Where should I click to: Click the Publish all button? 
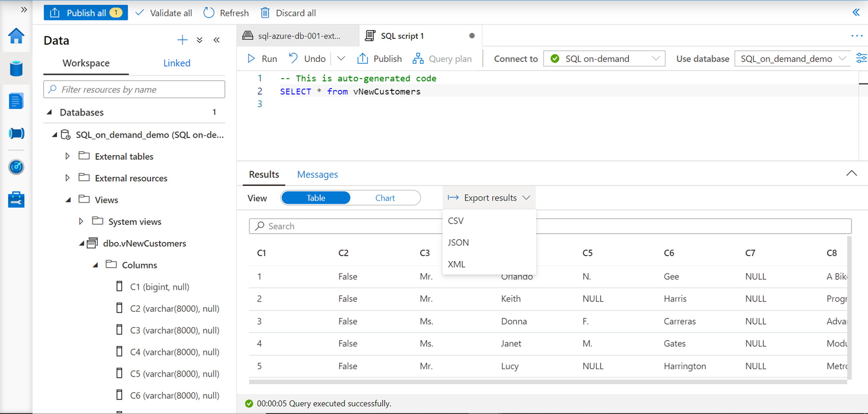[85, 13]
